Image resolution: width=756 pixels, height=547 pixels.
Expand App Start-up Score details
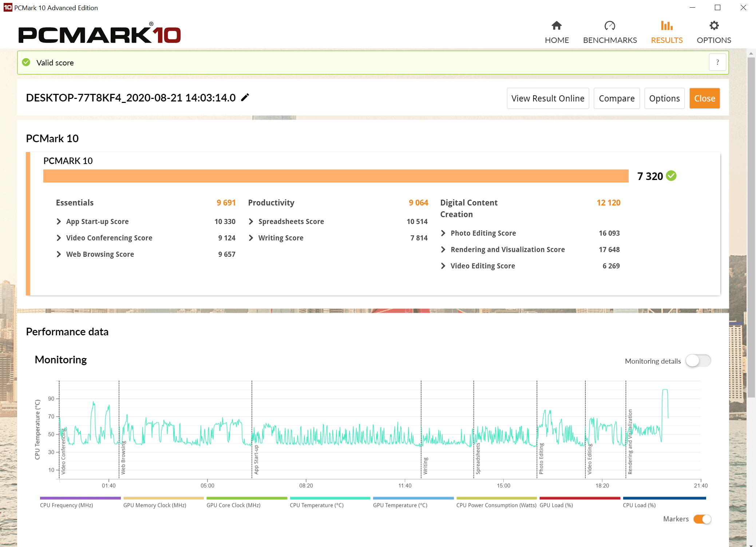(59, 221)
